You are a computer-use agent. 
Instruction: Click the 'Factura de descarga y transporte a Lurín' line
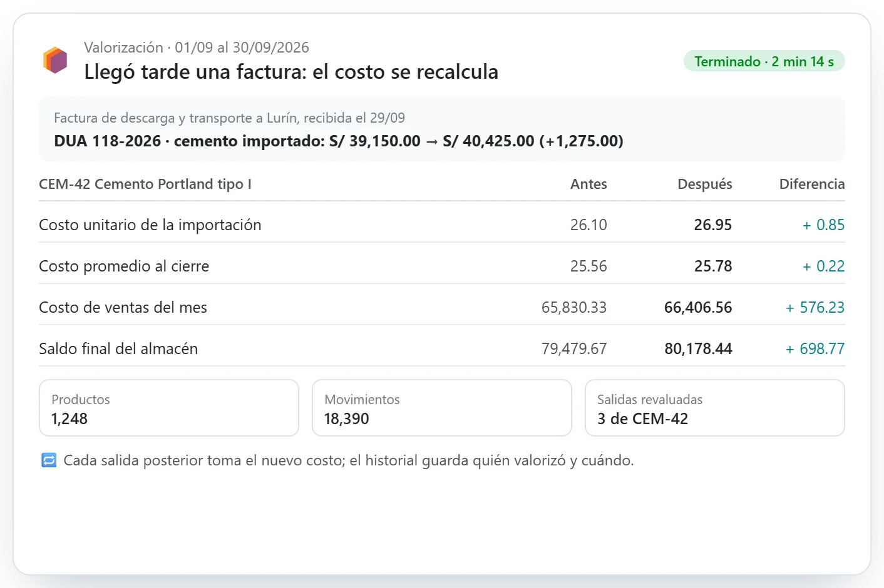click(229, 118)
